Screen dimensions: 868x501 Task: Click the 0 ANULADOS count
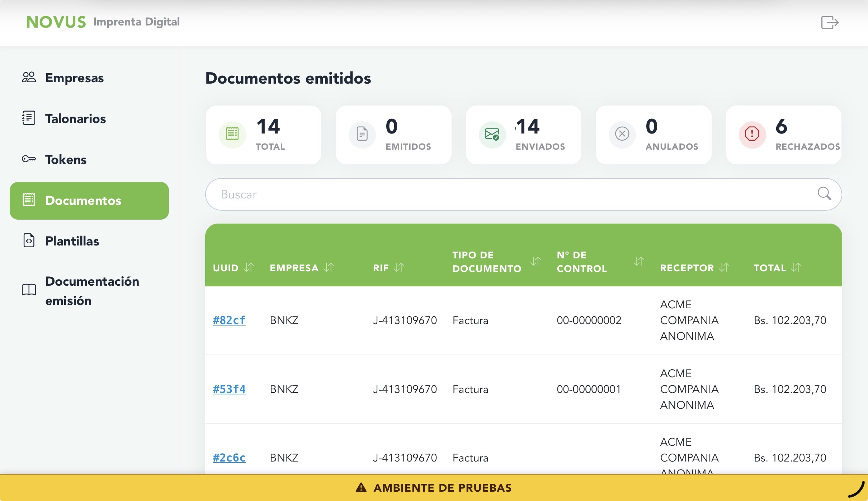tap(652, 126)
